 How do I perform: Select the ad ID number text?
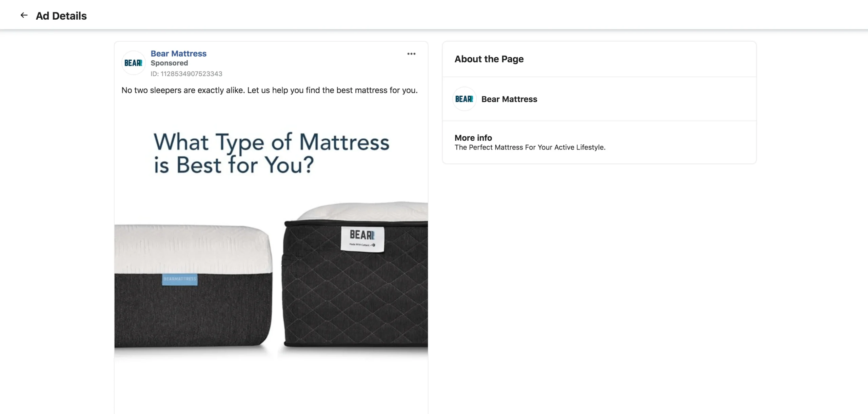(186, 74)
